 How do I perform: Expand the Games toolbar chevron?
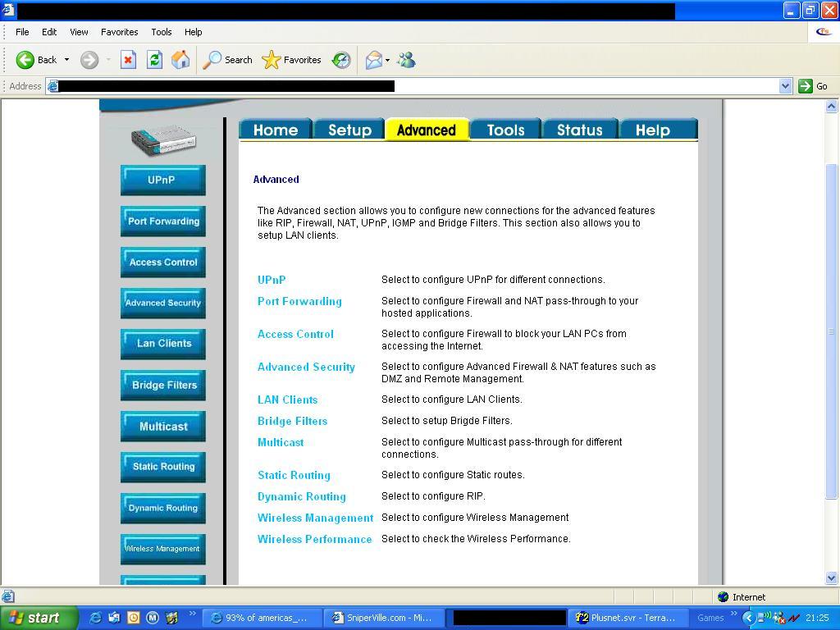[x=733, y=614]
